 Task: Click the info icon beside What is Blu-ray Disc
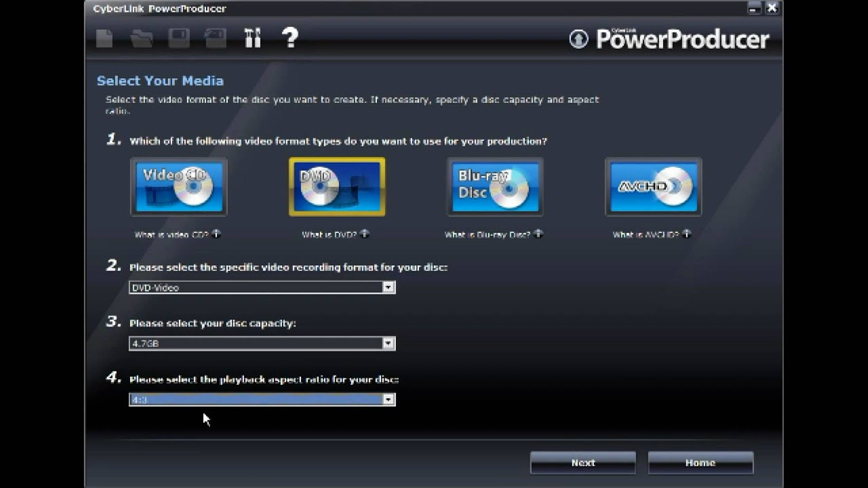pos(538,234)
